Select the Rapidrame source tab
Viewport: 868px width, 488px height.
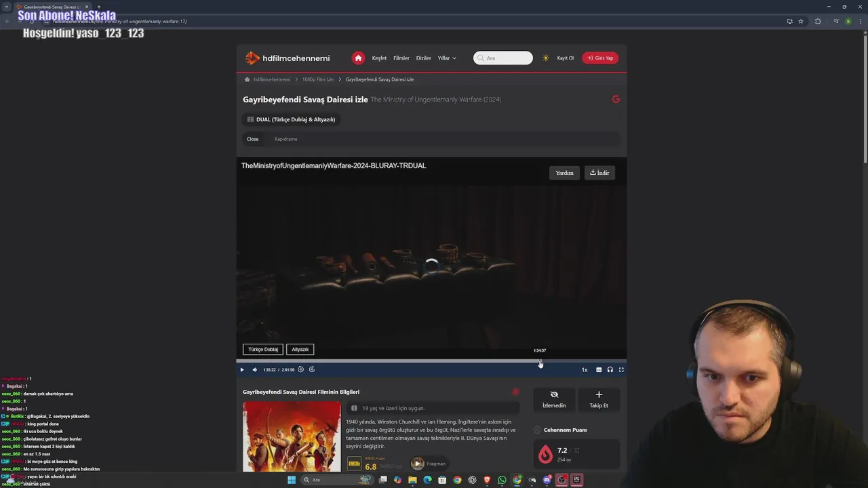coord(286,139)
